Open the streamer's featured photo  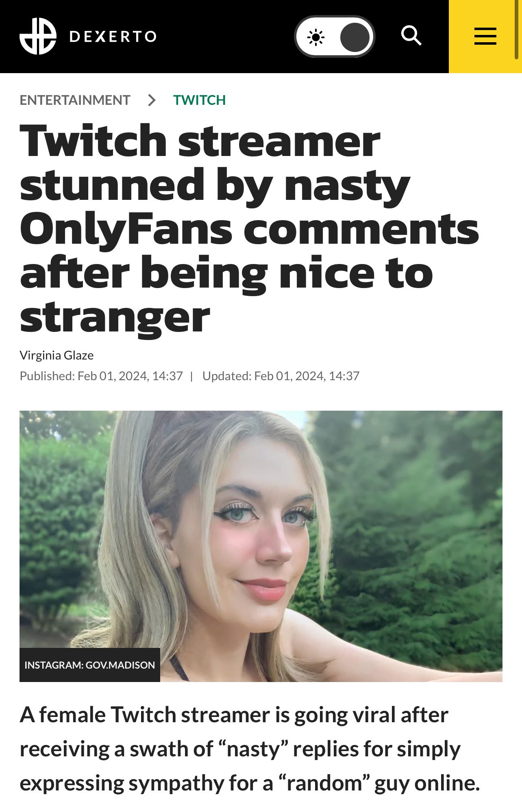261,546
